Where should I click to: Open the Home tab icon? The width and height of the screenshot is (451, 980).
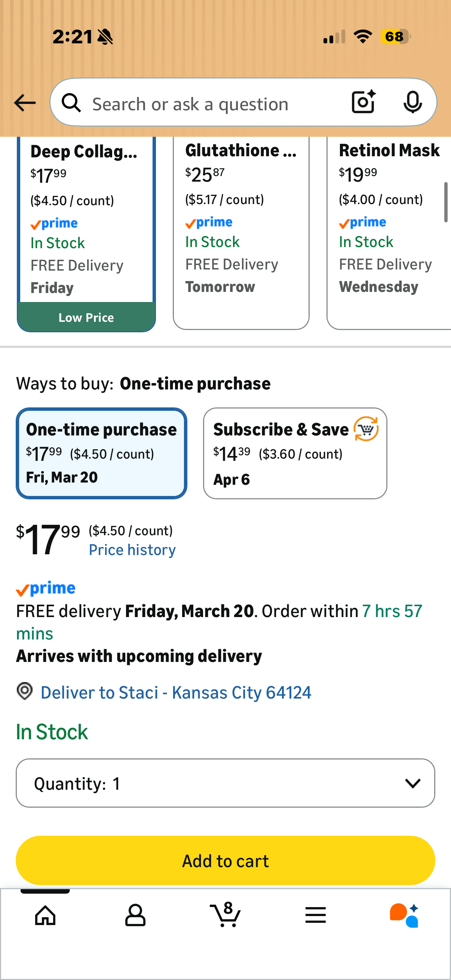point(45,915)
